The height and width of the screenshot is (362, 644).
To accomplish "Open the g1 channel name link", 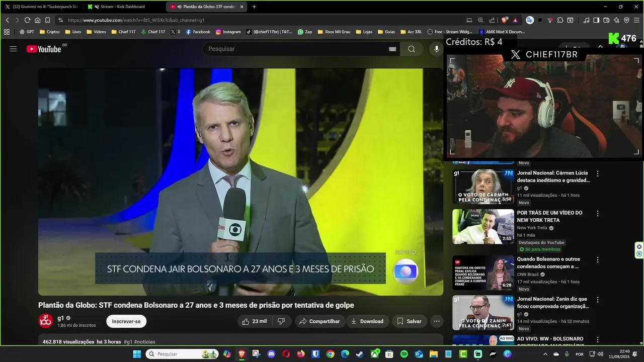I will pos(60,318).
